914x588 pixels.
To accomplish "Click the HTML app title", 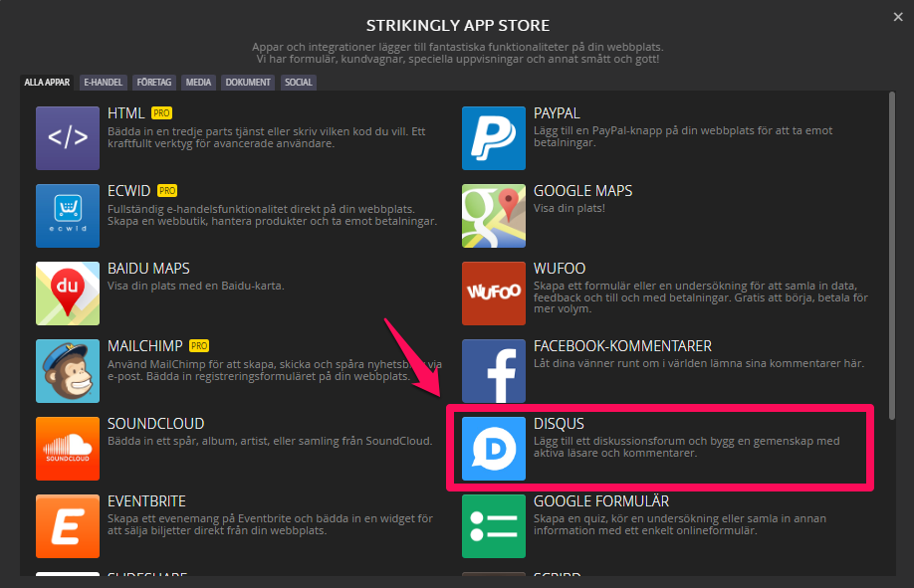I will tap(125, 113).
